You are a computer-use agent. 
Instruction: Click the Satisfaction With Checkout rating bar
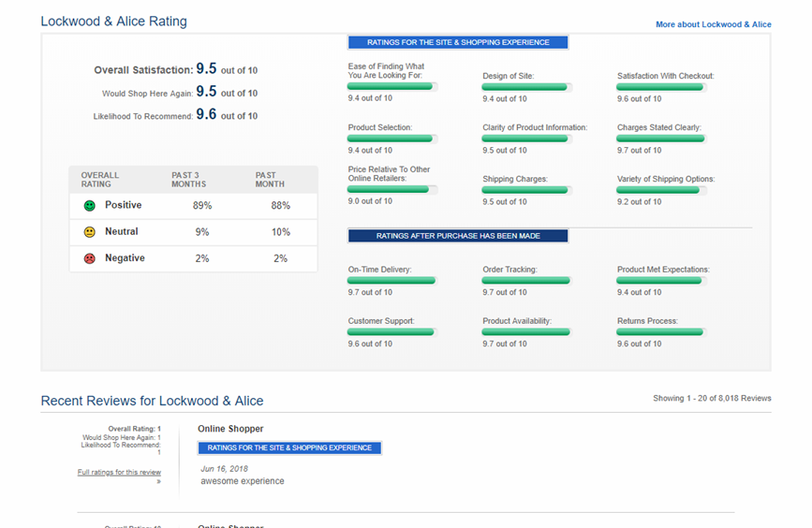point(661,87)
